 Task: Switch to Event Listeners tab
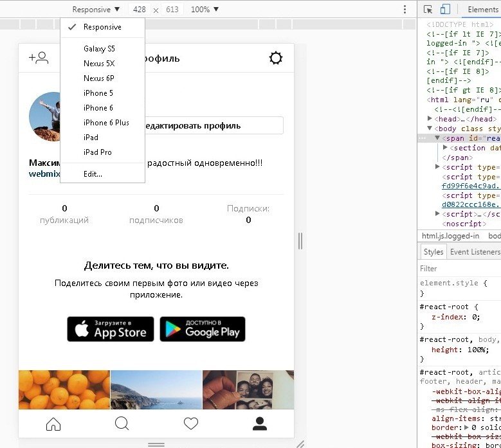[x=474, y=252]
